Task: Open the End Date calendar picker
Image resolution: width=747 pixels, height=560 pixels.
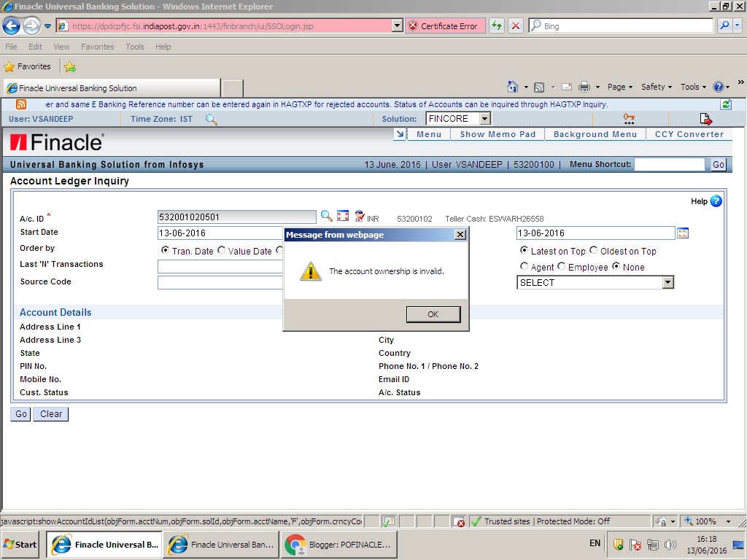Action: pyautogui.click(x=683, y=233)
